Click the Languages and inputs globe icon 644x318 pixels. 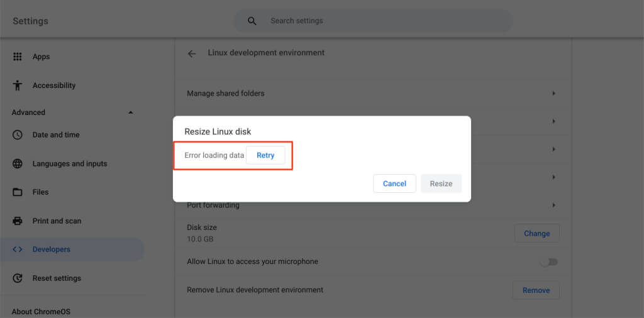point(18,163)
